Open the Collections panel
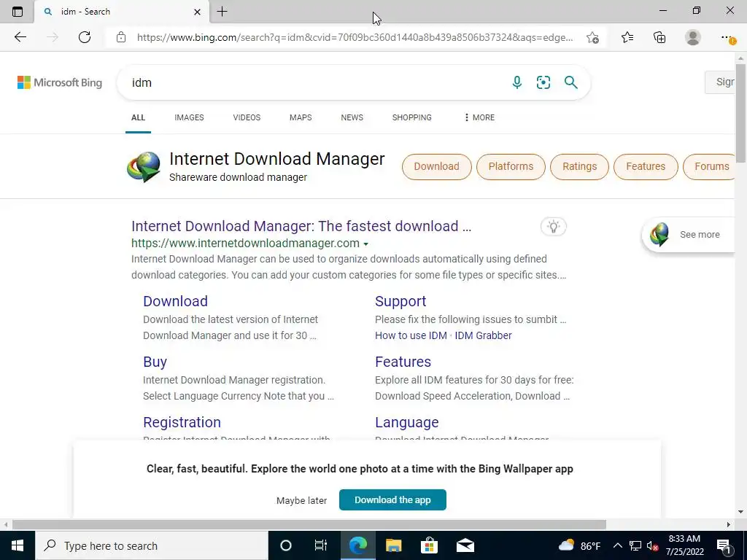Image resolution: width=747 pixels, height=560 pixels. coord(659,37)
